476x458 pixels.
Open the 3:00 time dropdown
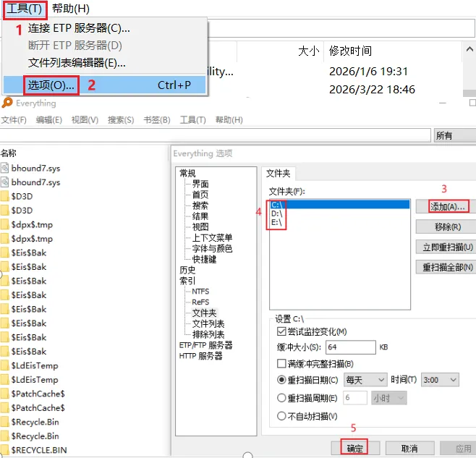pyautogui.click(x=440, y=380)
